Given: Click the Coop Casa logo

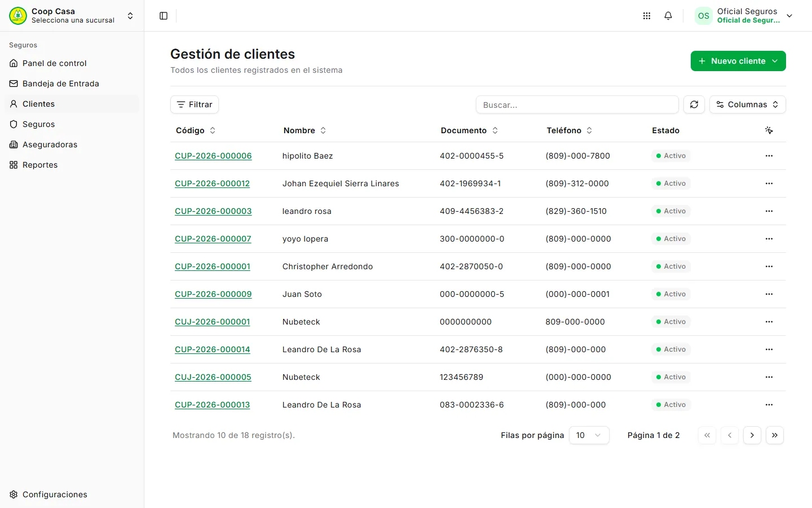Looking at the screenshot, I should 18,16.
